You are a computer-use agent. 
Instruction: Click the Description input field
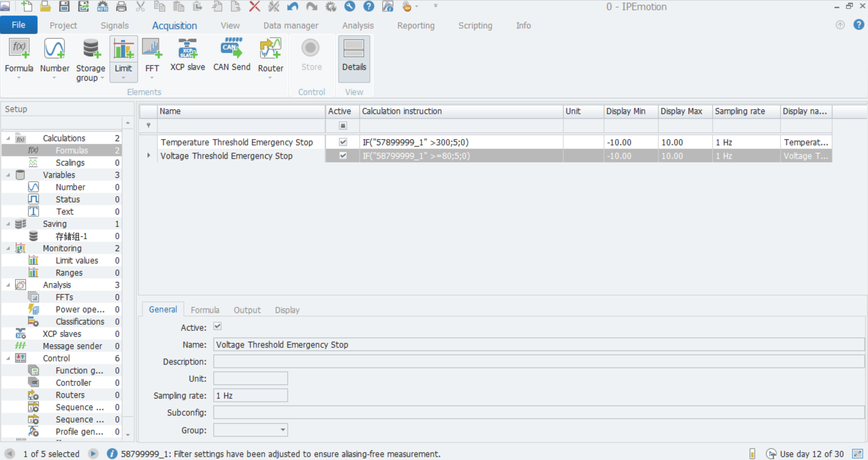[x=539, y=362]
